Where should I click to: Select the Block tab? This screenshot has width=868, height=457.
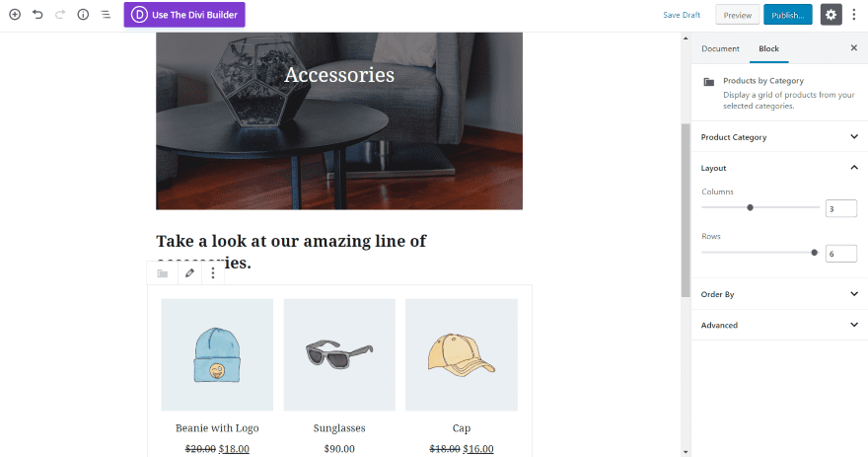point(768,48)
